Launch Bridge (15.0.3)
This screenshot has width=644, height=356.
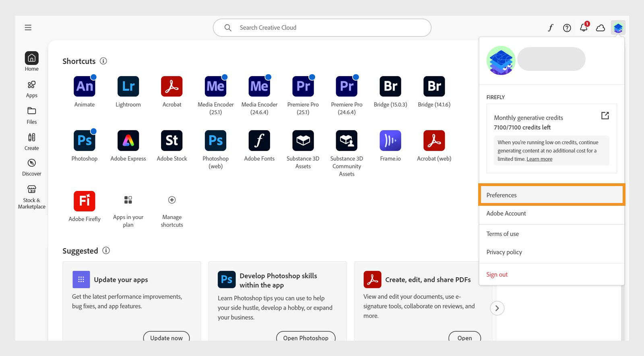(x=390, y=86)
